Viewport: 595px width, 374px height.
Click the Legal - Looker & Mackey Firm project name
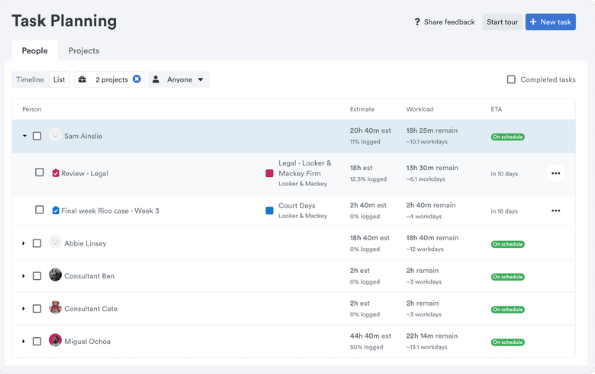(x=305, y=168)
